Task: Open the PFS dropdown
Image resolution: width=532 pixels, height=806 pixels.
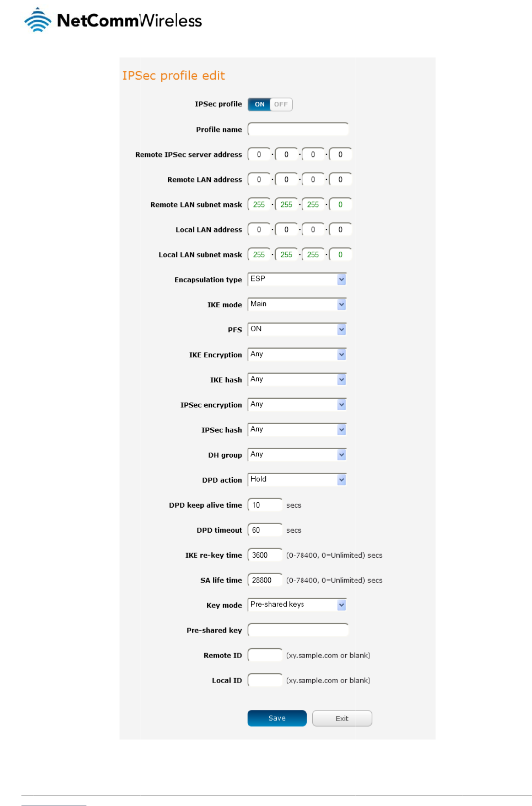Action: tap(297, 329)
